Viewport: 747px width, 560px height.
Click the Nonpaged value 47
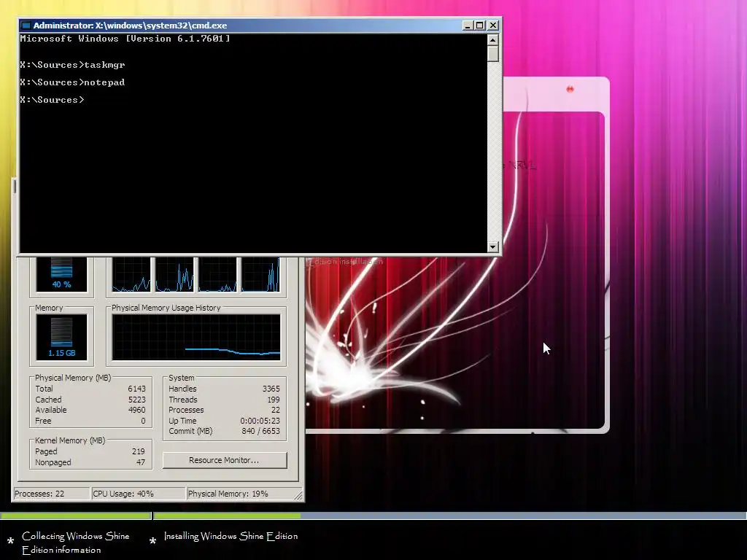pyautogui.click(x=141, y=462)
